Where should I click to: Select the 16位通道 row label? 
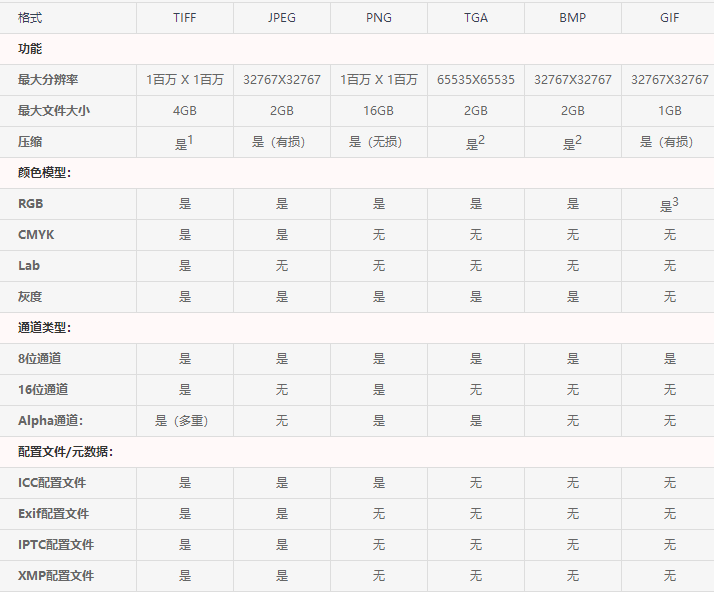(x=43, y=389)
